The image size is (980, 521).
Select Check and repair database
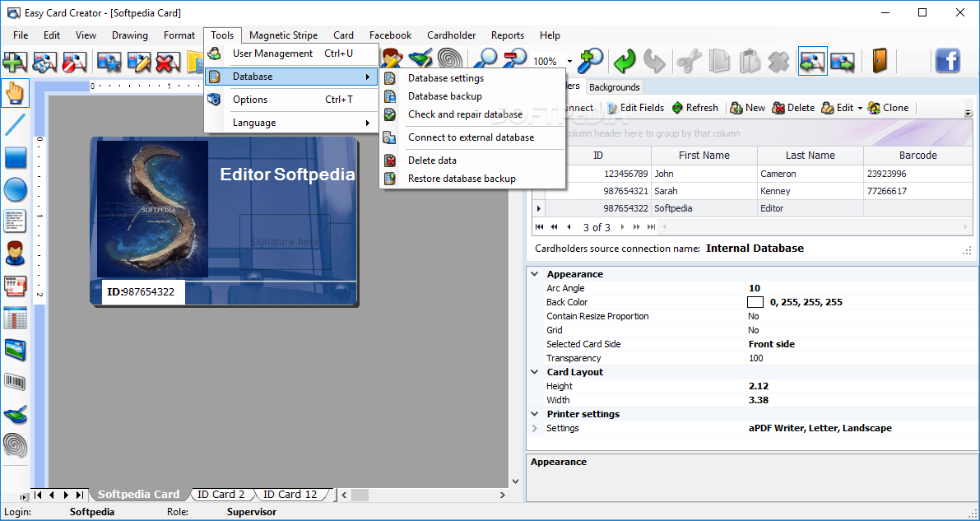(x=471, y=114)
